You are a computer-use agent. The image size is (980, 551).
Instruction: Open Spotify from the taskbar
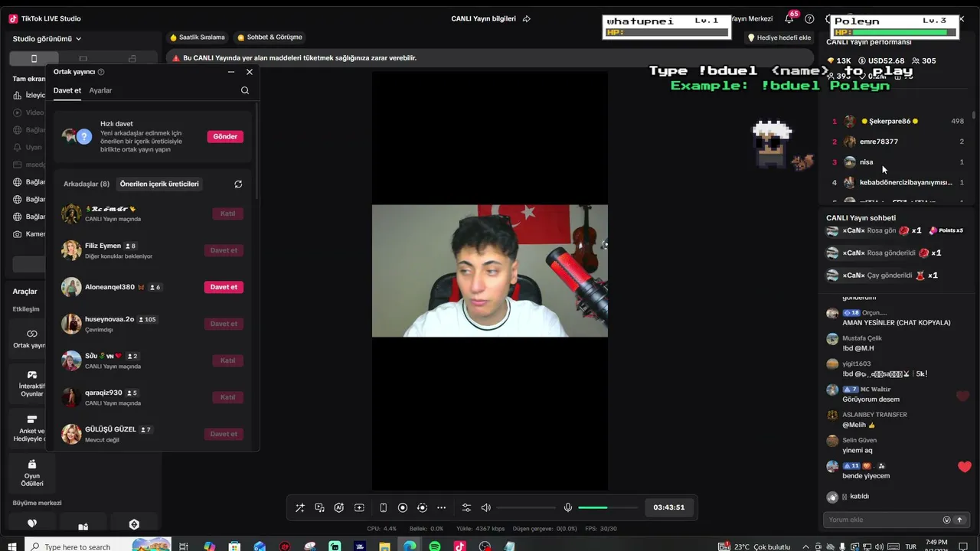pos(435,546)
